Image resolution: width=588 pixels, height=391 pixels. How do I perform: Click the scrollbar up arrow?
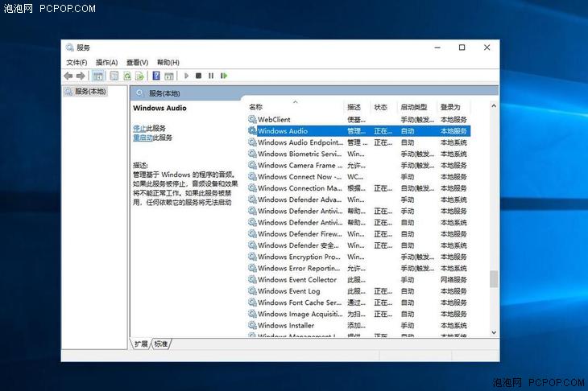494,106
